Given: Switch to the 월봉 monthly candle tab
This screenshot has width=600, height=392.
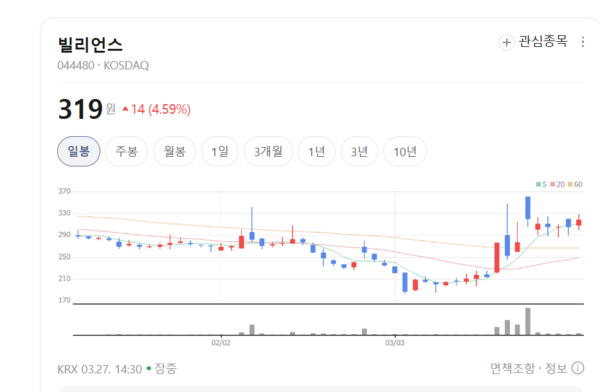Looking at the screenshot, I should point(174,151).
